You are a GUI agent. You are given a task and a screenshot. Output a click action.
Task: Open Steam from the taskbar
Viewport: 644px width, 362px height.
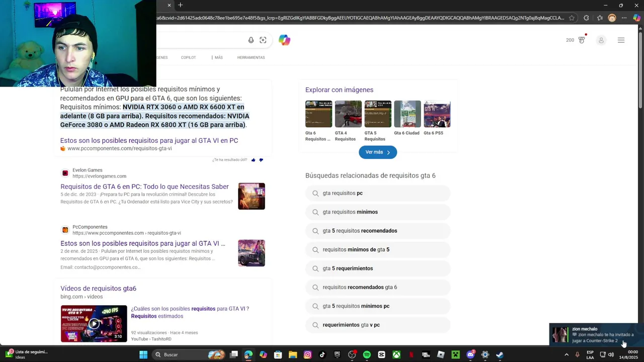[500, 354]
